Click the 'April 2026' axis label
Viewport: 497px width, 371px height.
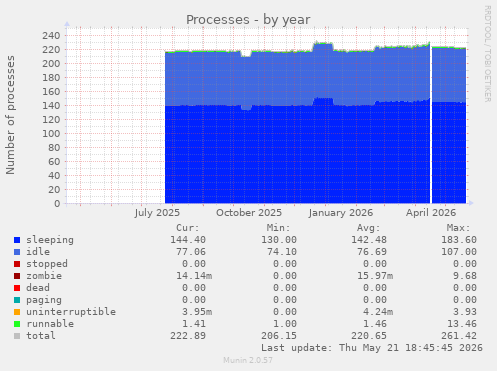click(431, 213)
